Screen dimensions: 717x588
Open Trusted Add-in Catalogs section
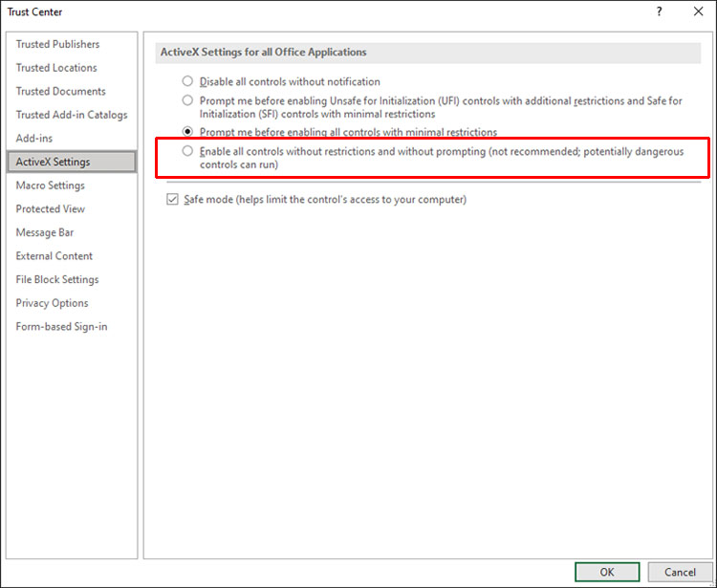pyautogui.click(x=72, y=115)
